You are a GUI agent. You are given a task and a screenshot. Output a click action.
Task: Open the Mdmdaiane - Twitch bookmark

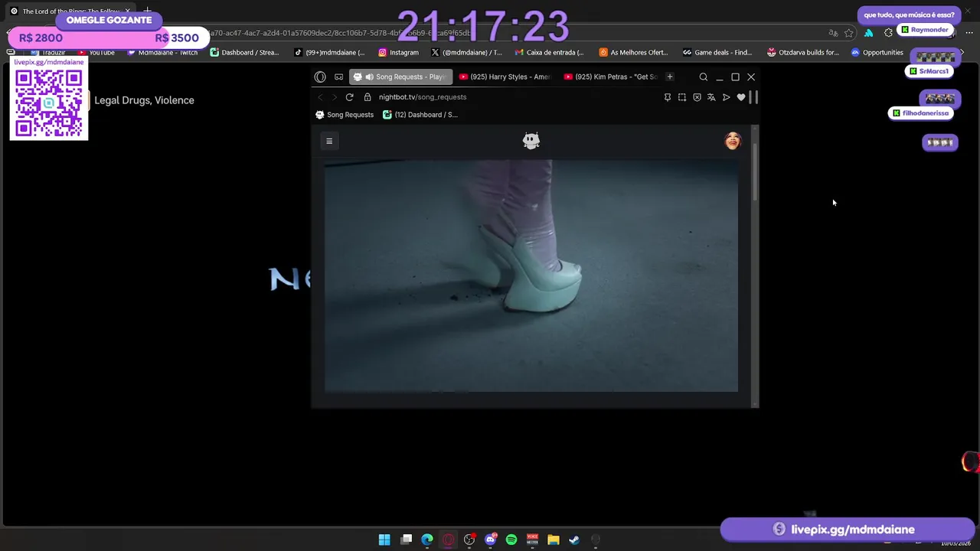pos(162,53)
